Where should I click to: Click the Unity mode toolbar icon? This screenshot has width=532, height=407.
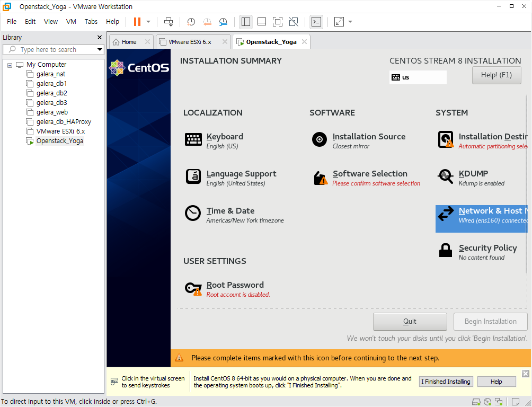click(x=294, y=22)
